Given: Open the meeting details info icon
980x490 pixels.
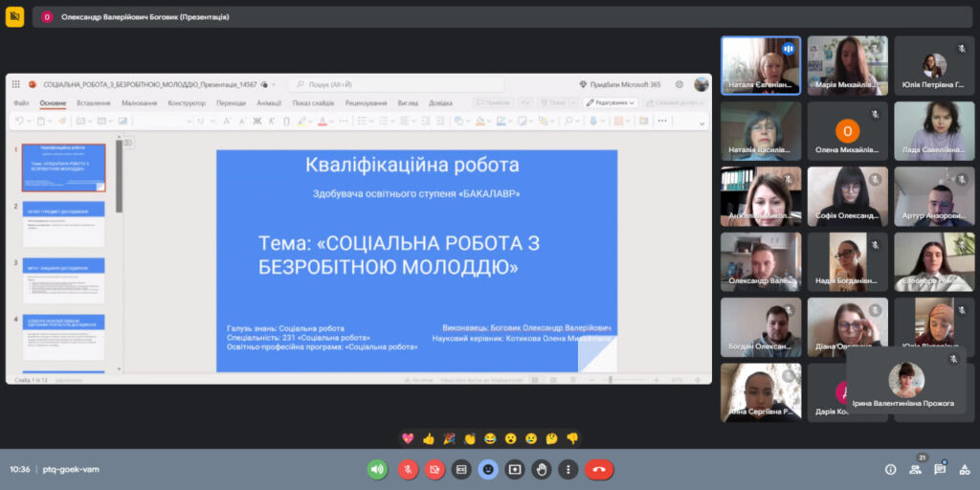Looking at the screenshot, I should tap(890, 470).
